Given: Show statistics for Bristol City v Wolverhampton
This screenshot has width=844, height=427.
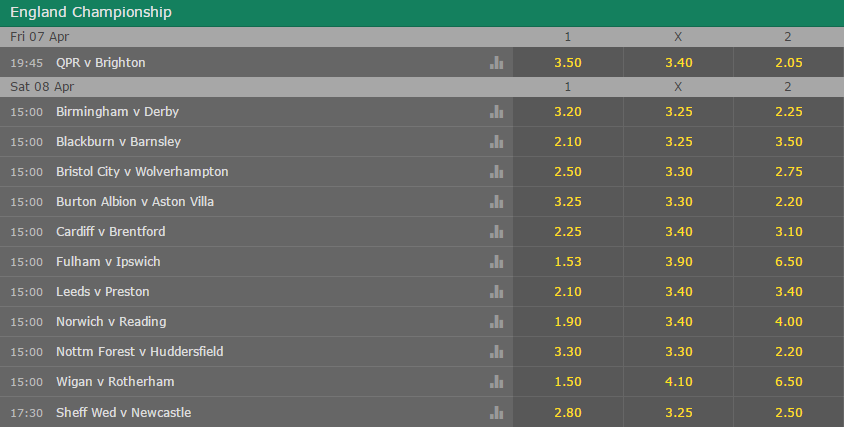Looking at the screenshot, I should 496,172.
